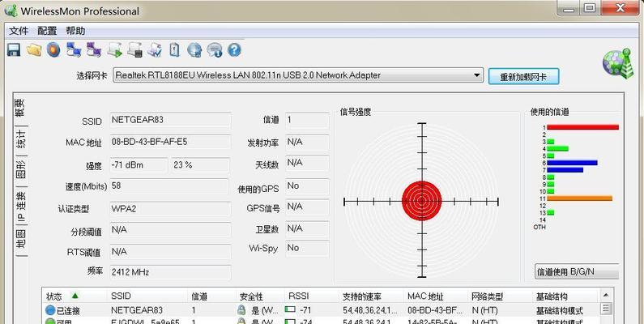The height and width of the screenshot is (324, 644).
Task: Click the N (HT) cell in NETGEAR83 row
Action: click(484, 310)
